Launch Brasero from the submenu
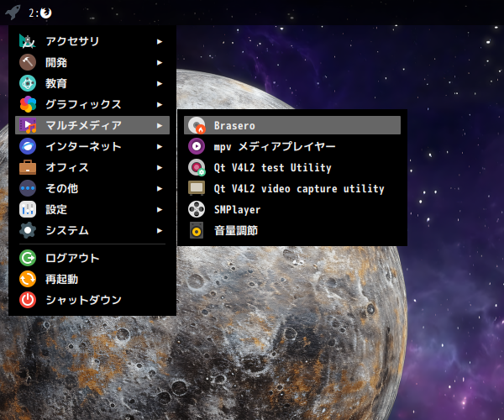Viewport: 504px width, 420px height. pos(292,125)
